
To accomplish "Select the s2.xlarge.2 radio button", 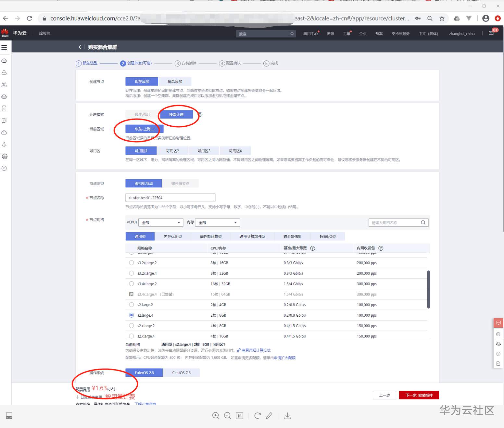I will point(132,325).
